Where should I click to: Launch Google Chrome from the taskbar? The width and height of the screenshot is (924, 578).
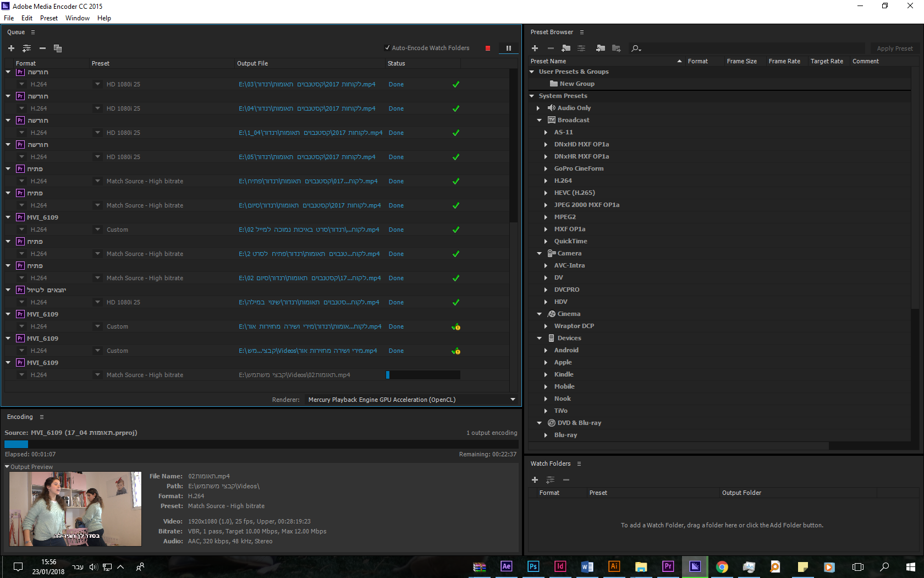722,566
